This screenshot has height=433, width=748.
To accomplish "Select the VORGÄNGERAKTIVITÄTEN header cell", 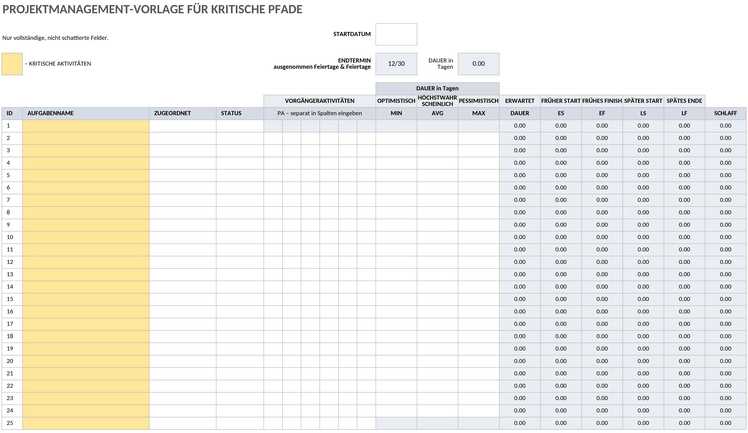I will click(x=320, y=101).
